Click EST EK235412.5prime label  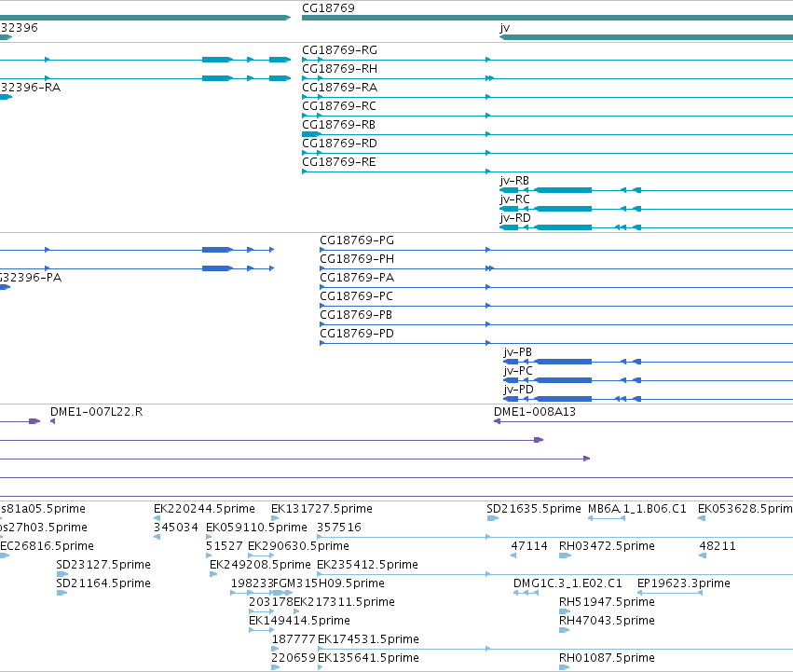(x=367, y=565)
